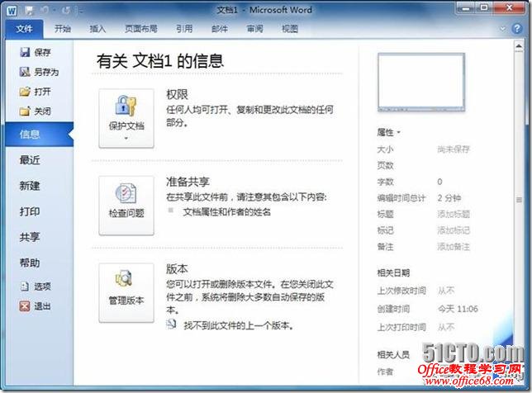Click the 权限 heading text
The width and height of the screenshot is (532, 393).
coord(177,94)
